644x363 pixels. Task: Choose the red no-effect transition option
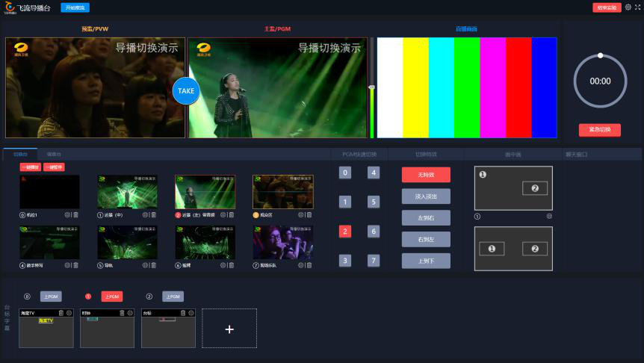point(426,175)
